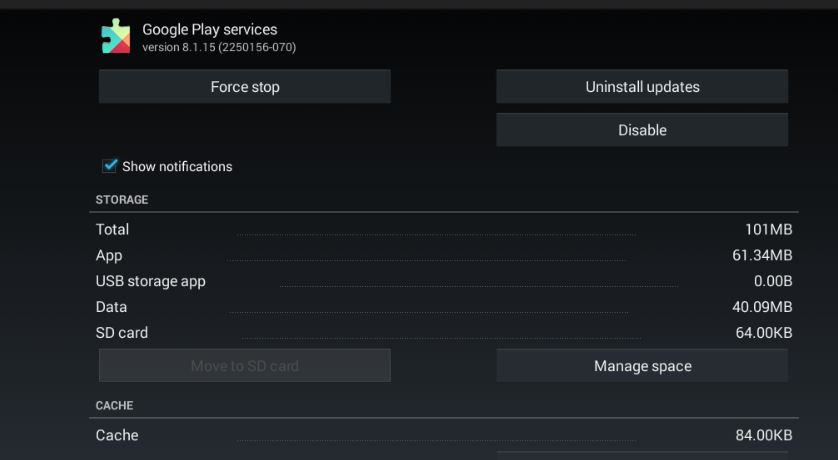
Task: Select the App storage row label
Action: (x=107, y=255)
